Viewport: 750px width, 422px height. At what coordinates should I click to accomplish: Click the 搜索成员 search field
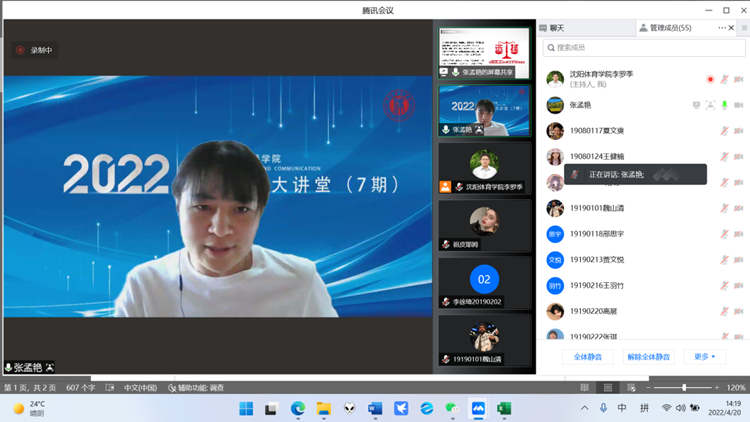pyautogui.click(x=644, y=47)
